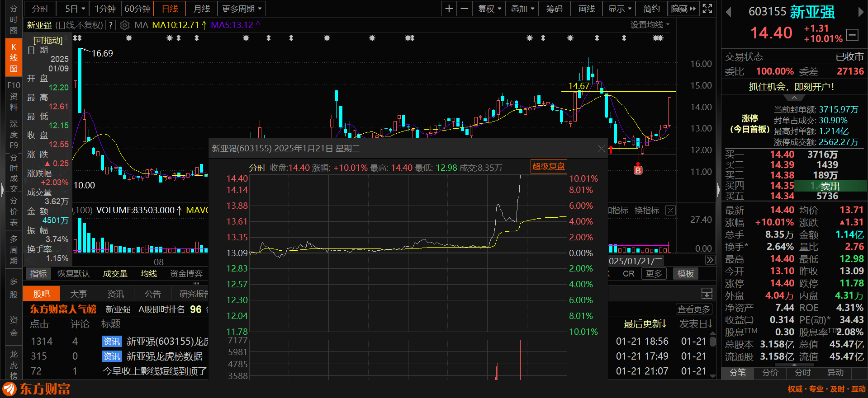This screenshot has width=868, height=398.
Task: Switch to 60分钟 period tab
Action: tap(138, 9)
